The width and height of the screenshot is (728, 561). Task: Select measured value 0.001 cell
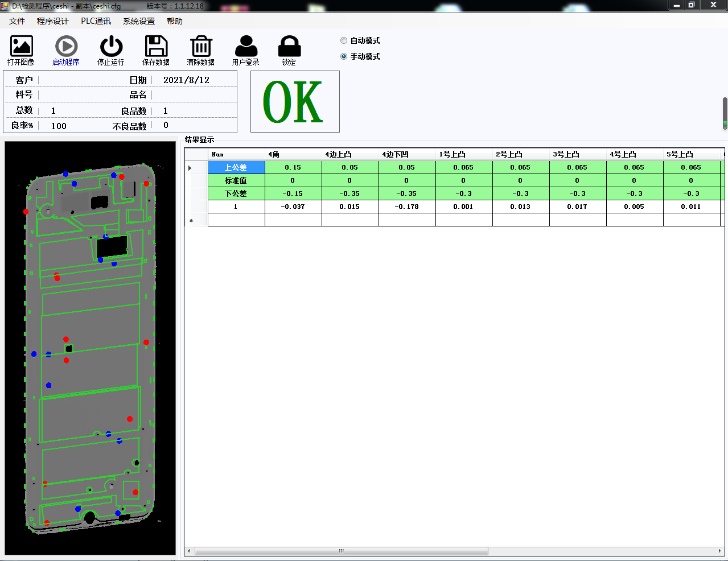tap(464, 207)
